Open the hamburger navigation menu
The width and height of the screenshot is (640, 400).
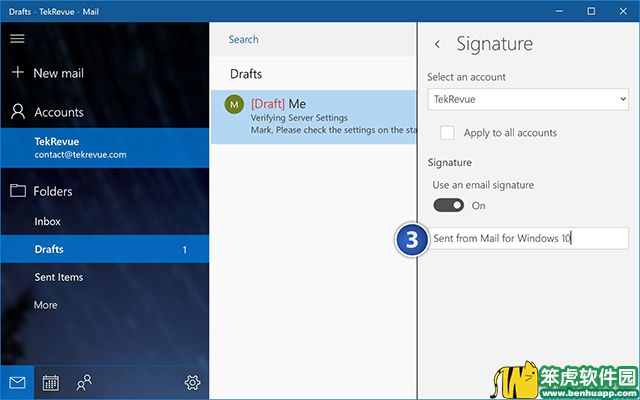[x=17, y=39]
